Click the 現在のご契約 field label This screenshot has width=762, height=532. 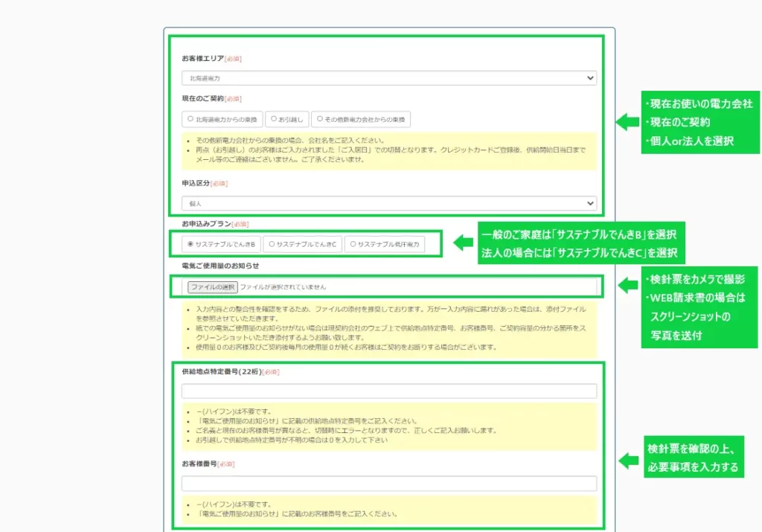[x=202, y=99]
